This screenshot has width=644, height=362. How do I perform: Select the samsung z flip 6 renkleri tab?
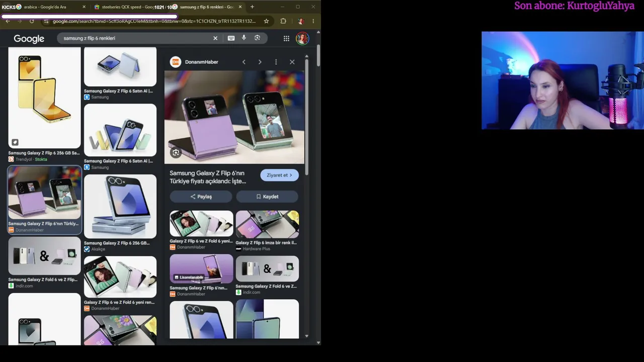206,7
